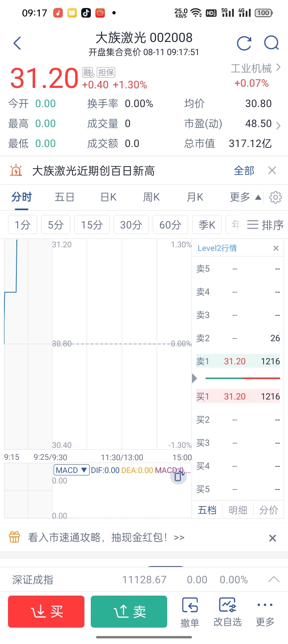
Task: Tap the alarm news alert icon
Action: click(x=16, y=171)
